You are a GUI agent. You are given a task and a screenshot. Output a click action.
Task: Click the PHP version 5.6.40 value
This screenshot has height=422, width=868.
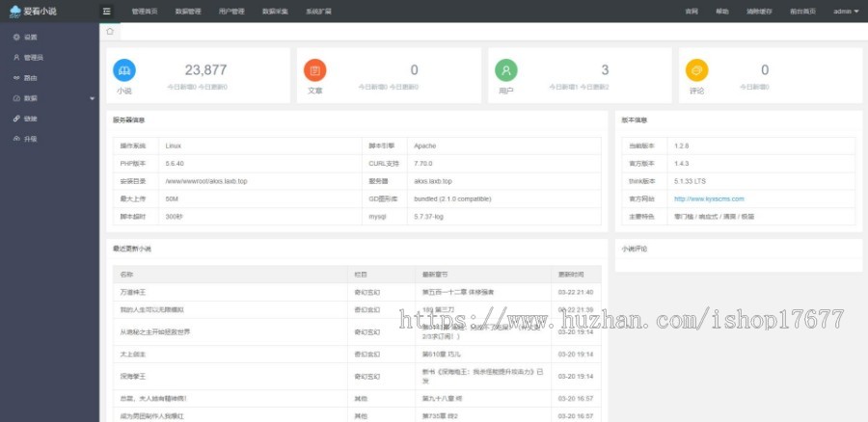175,164
